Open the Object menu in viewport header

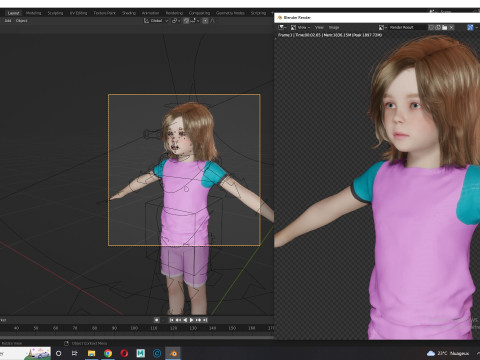pos(21,21)
